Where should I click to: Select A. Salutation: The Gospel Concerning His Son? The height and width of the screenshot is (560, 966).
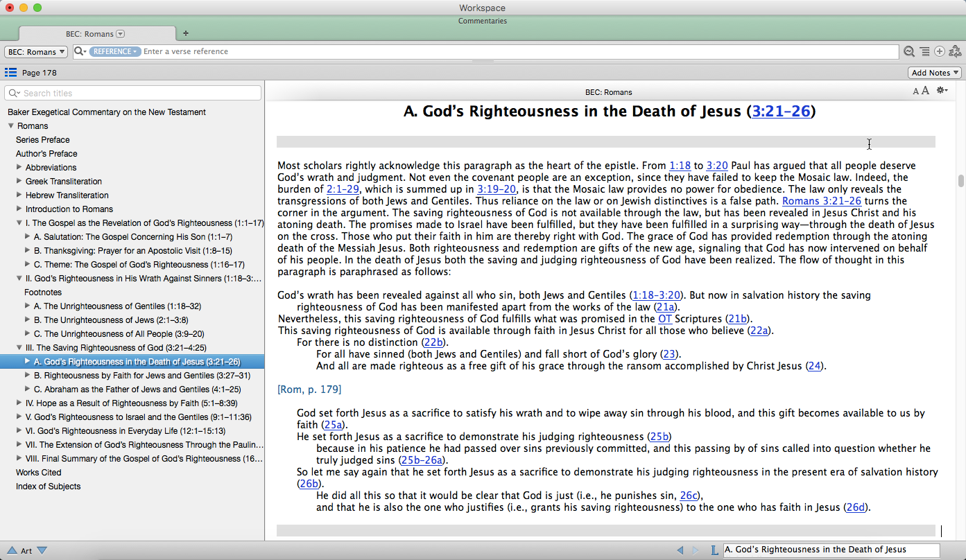(133, 237)
